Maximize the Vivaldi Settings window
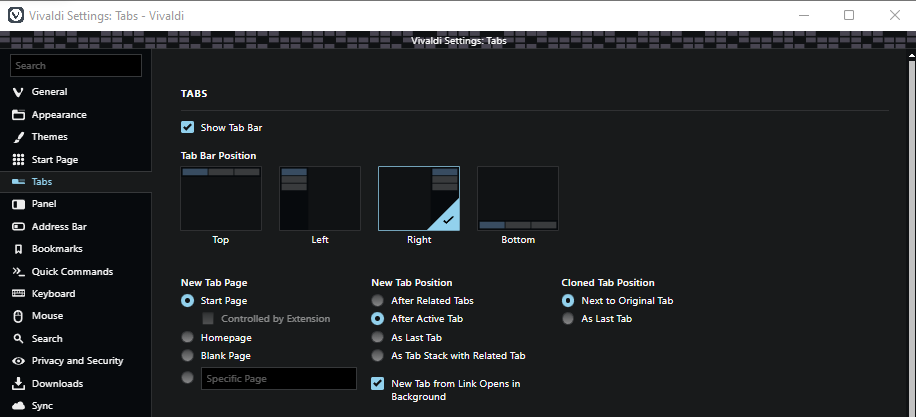The height and width of the screenshot is (417, 916). pyautogui.click(x=849, y=15)
